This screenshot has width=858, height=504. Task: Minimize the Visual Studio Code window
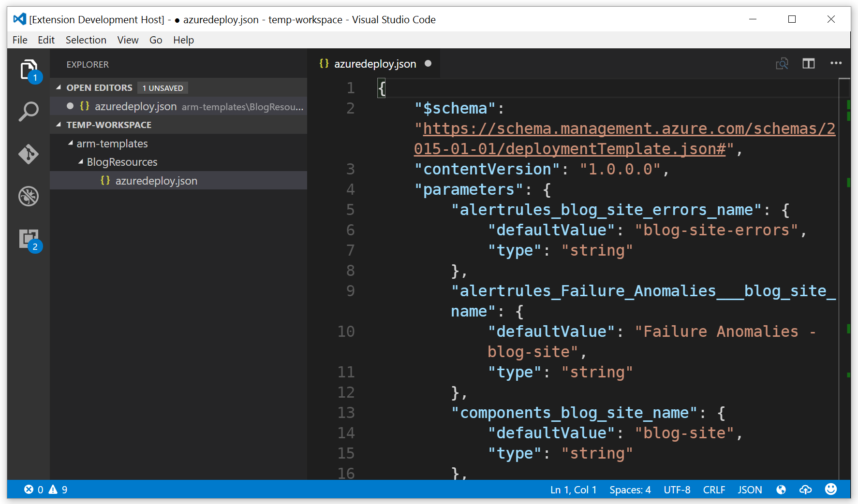tap(753, 19)
